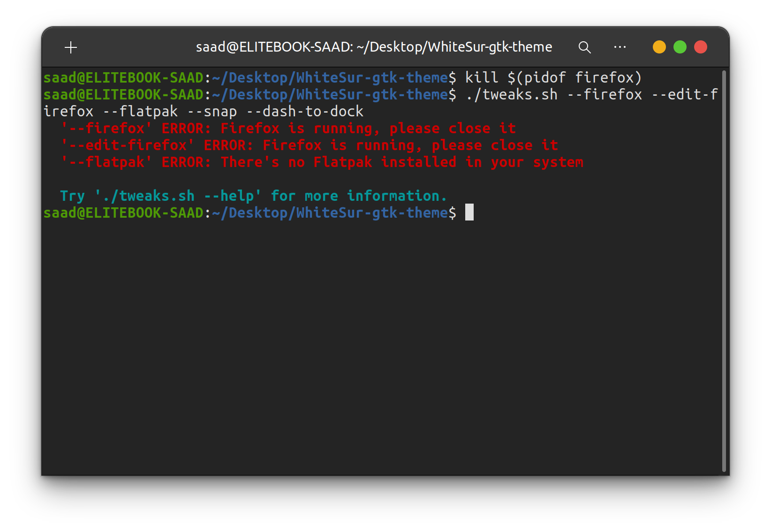Select the --edit-firefox error line
Screen dimensions: 771x532
point(310,145)
